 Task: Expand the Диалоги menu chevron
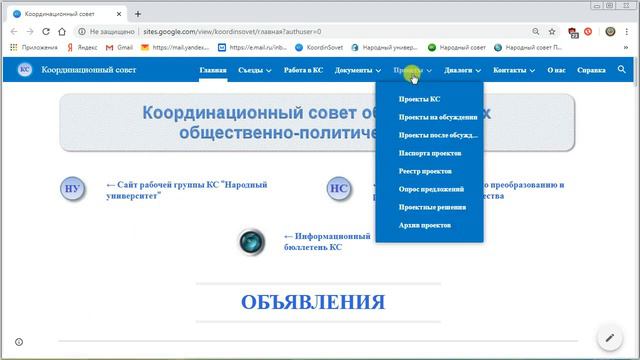[478, 71]
